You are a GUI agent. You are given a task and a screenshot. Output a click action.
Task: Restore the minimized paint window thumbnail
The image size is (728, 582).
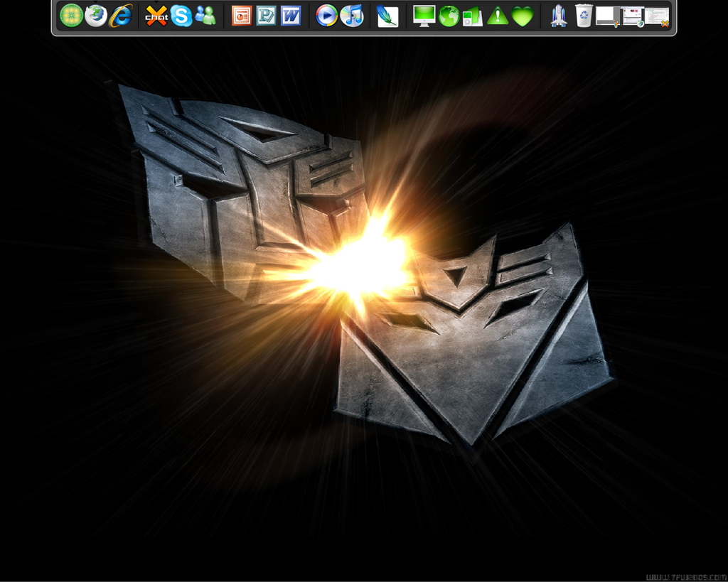[607, 17]
